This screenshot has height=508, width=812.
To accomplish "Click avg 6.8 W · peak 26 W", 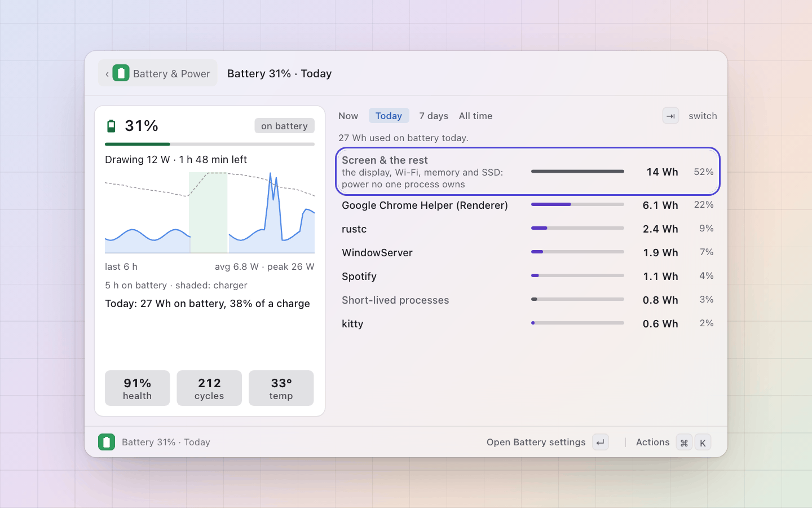I will [x=264, y=266].
